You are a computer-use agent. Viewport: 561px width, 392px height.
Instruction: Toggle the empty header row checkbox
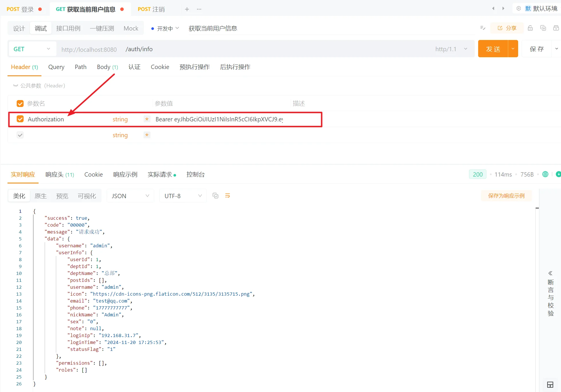(x=20, y=135)
